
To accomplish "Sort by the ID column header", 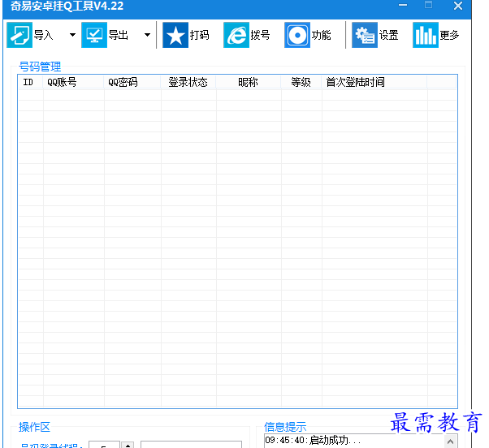I will tap(31, 82).
